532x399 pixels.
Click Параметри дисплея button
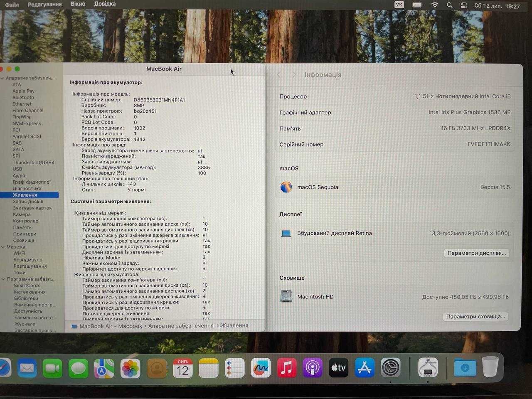[x=476, y=253]
